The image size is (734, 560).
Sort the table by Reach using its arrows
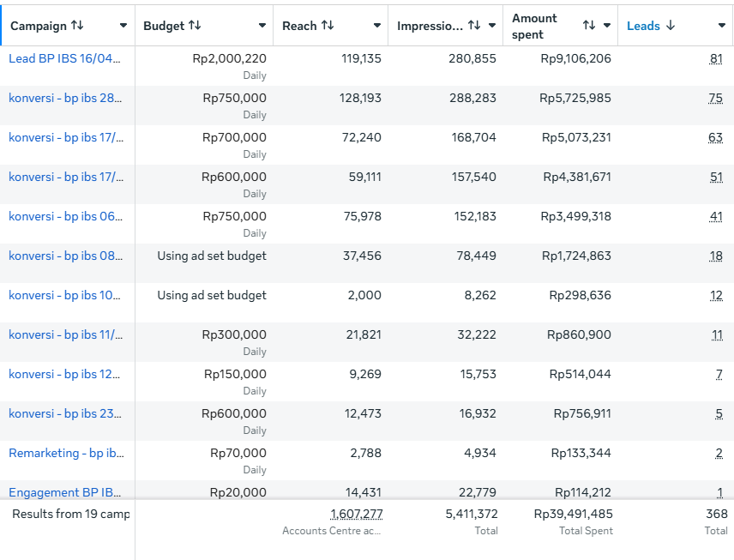click(328, 26)
